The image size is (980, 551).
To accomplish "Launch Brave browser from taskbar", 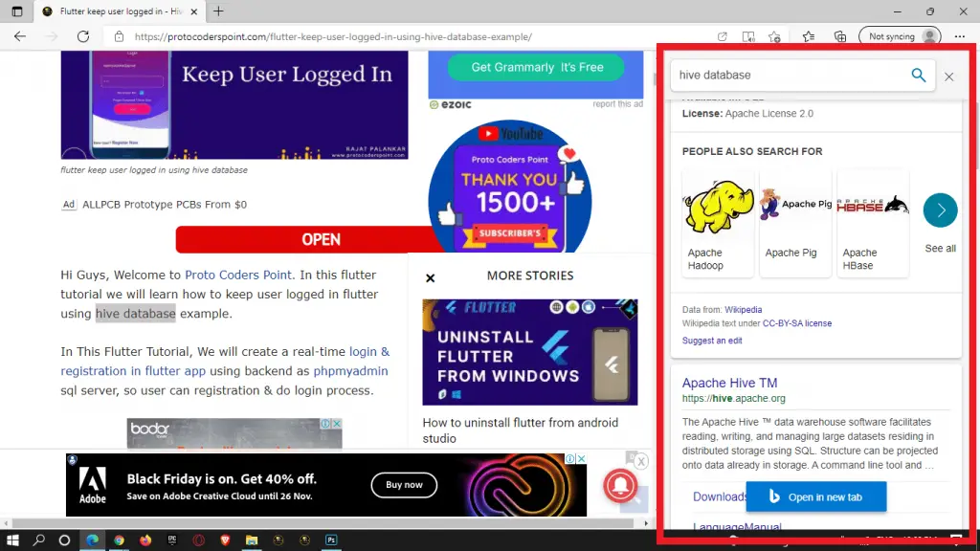I will [x=225, y=540].
